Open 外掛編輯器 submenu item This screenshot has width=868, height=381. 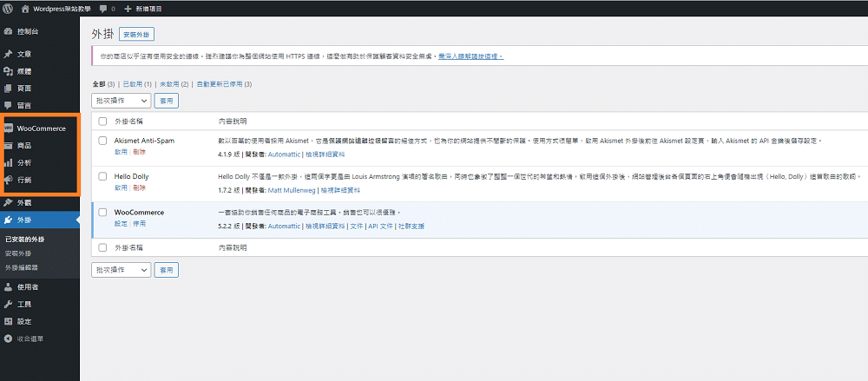click(x=22, y=267)
